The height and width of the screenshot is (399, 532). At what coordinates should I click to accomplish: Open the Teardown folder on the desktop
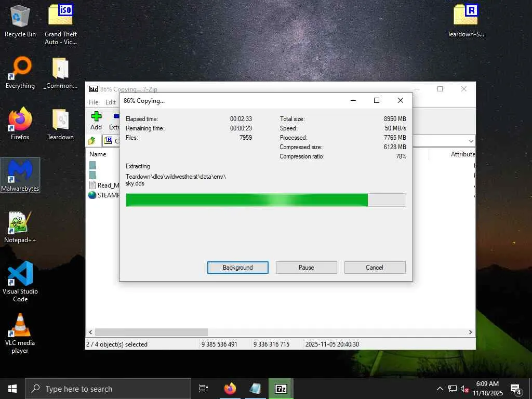pyautogui.click(x=60, y=124)
